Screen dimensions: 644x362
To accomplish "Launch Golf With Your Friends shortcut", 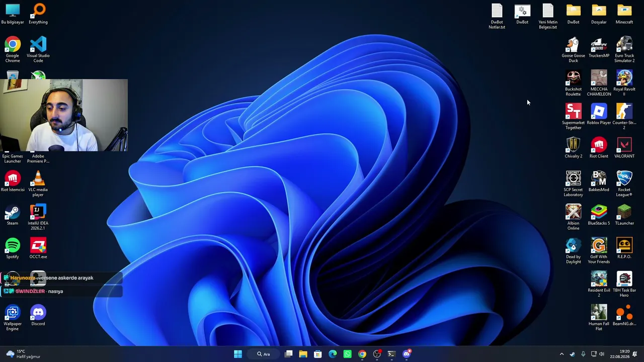I will point(599,251).
